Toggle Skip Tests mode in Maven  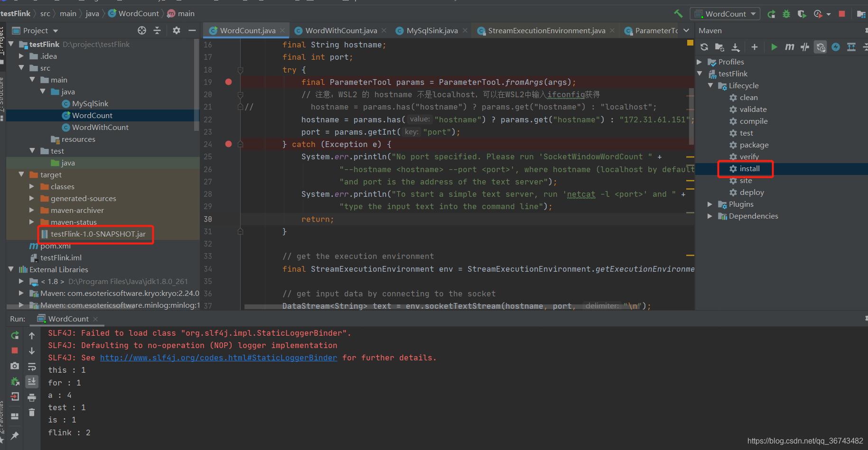tap(836, 47)
